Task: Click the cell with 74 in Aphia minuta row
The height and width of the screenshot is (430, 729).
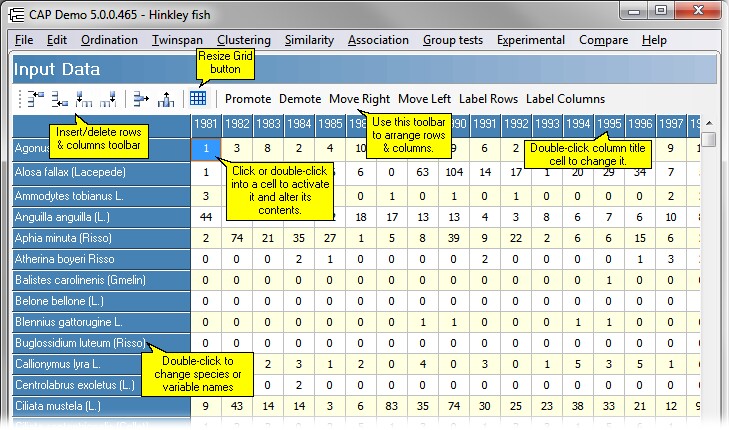Action: (237, 238)
